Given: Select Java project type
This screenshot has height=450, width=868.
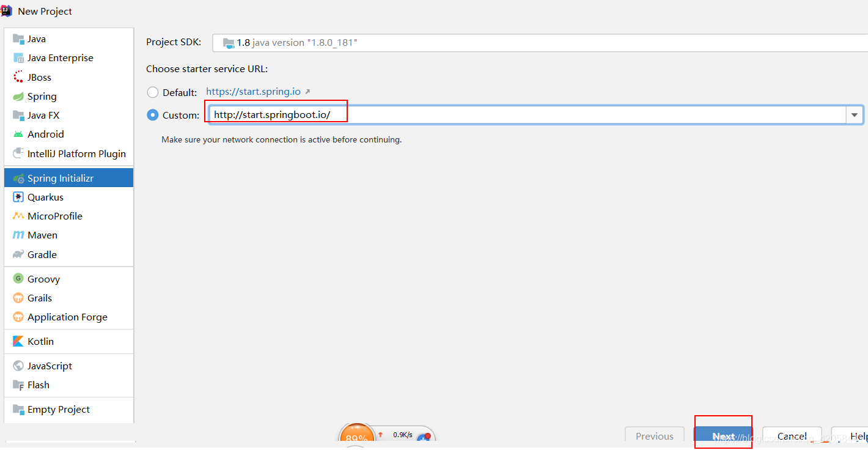Looking at the screenshot, I should click(x=68, y=39).
